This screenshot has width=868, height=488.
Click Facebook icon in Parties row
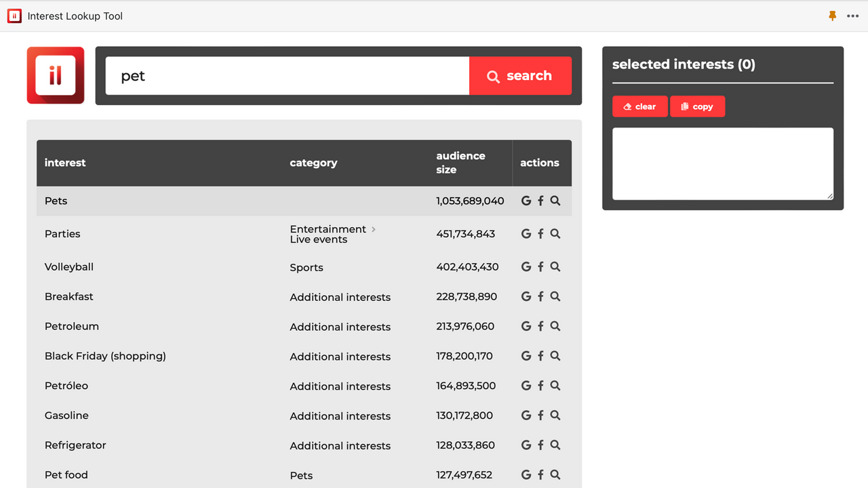click(540, 234)
